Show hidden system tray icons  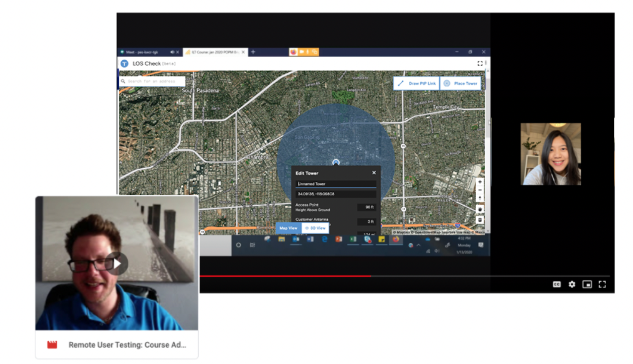click(x=419, y=245)
